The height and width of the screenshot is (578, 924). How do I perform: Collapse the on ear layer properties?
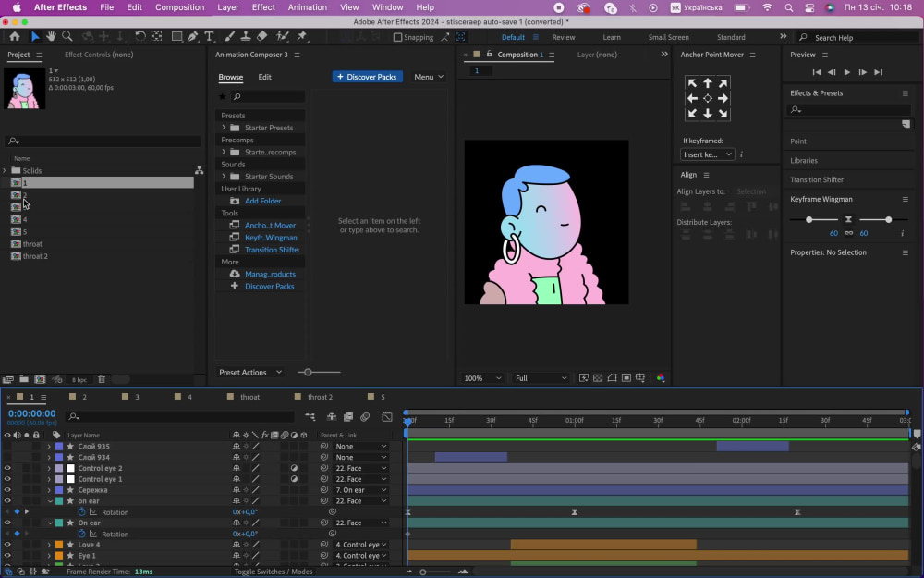coord(50,500)
